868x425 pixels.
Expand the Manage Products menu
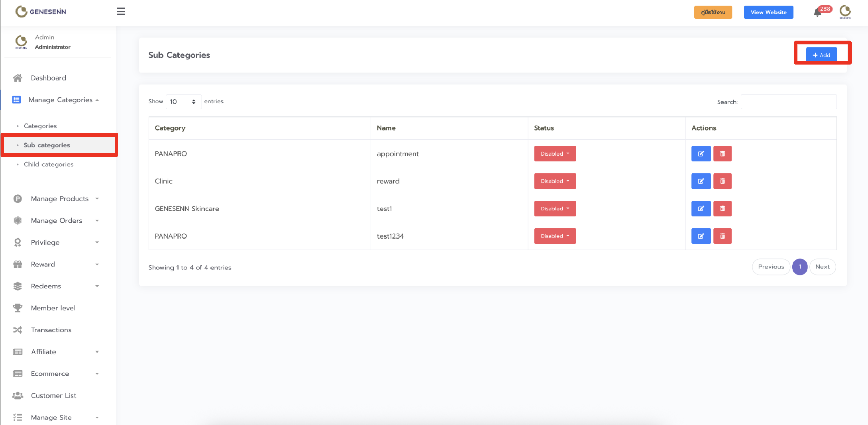tap(60, 199)
